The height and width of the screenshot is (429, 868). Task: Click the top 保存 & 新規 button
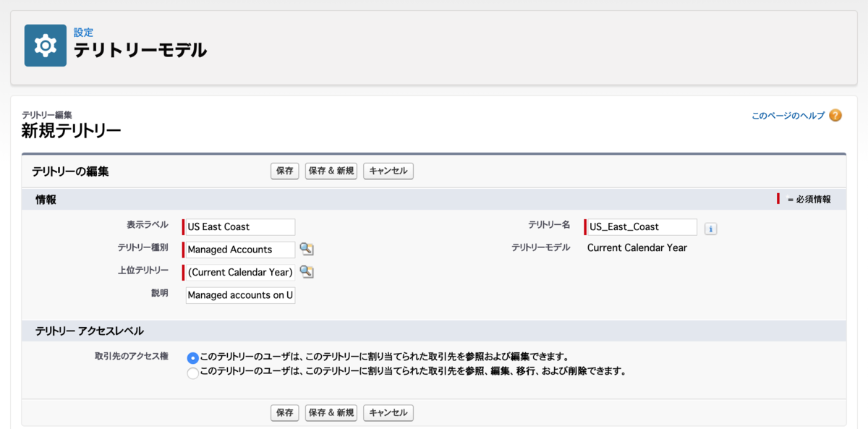tap(331, 171)
